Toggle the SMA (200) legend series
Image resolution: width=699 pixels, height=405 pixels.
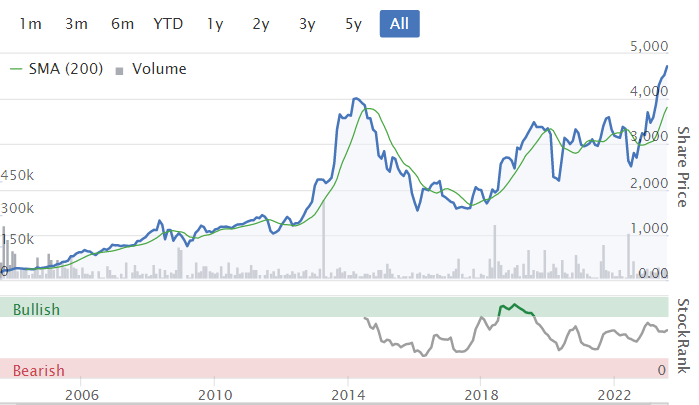click(x=57, y=69)
